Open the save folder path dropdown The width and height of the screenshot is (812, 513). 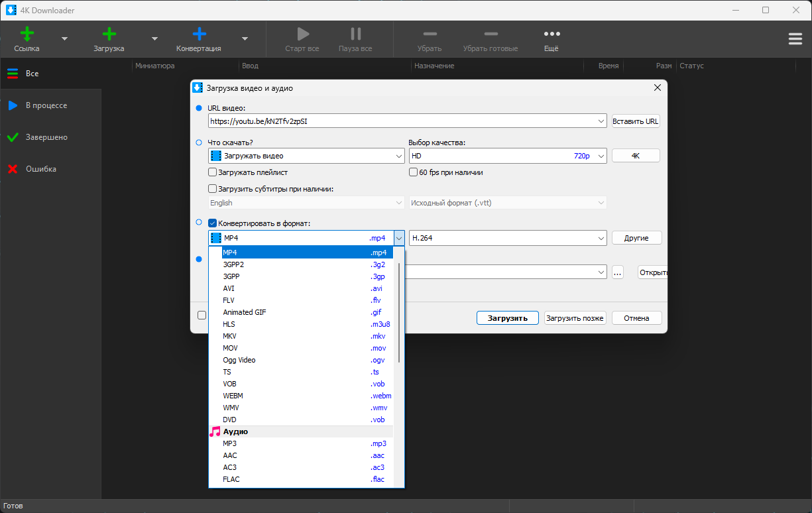(x=601, y=272)
